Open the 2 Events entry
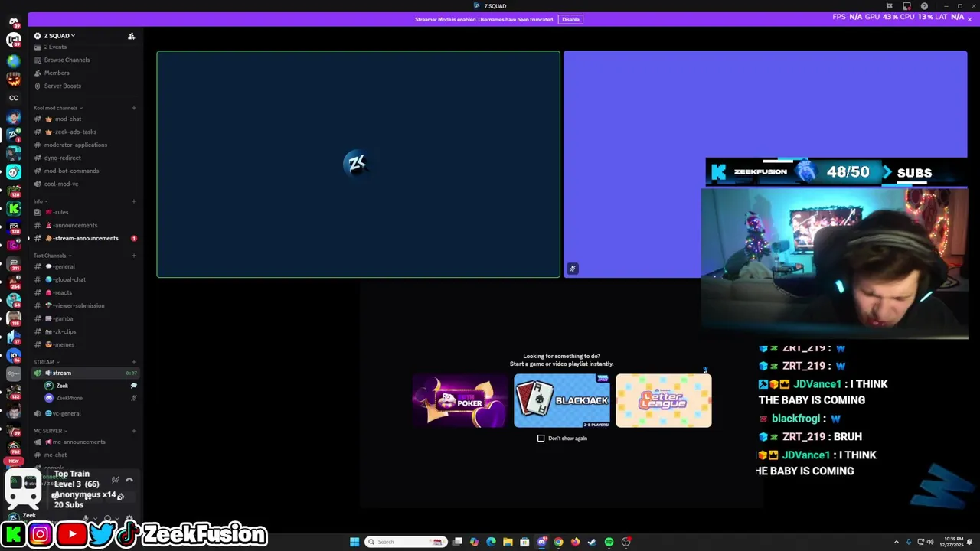Image resolution: width=980 pixels, height=551 pixels. (x=55, y=47)
